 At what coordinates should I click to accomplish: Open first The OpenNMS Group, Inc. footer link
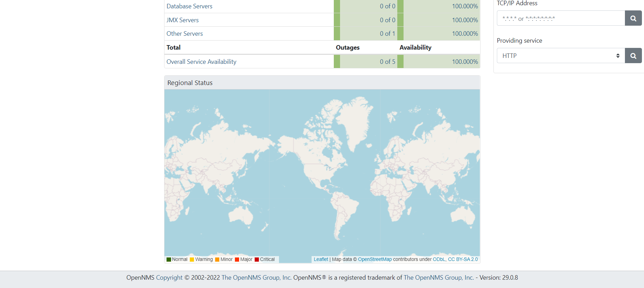[256, 278]
